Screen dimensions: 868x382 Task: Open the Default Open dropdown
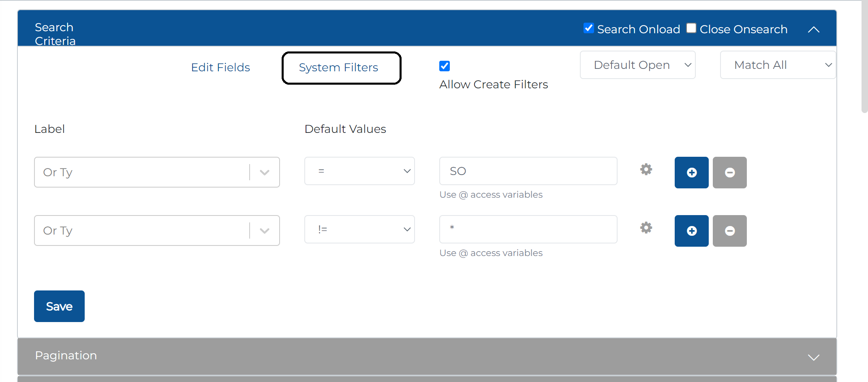click(637, 65)
